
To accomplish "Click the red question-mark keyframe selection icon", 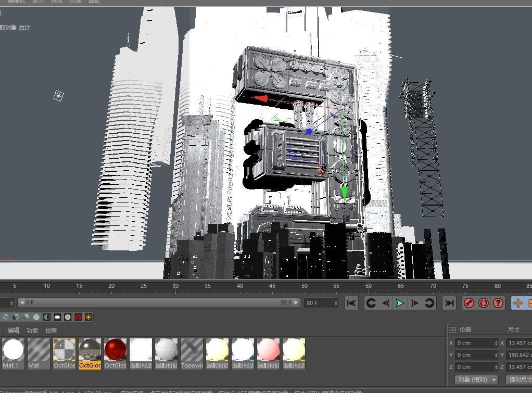I will click(498, 303).
